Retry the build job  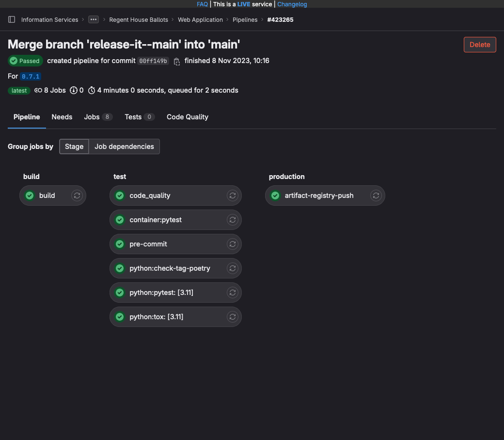[x=77, y=196]
